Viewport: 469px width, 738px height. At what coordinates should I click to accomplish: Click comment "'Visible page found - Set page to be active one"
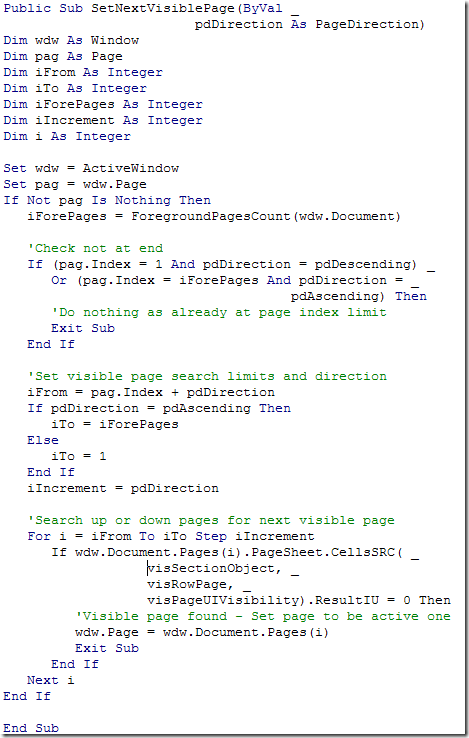(263, 616)
